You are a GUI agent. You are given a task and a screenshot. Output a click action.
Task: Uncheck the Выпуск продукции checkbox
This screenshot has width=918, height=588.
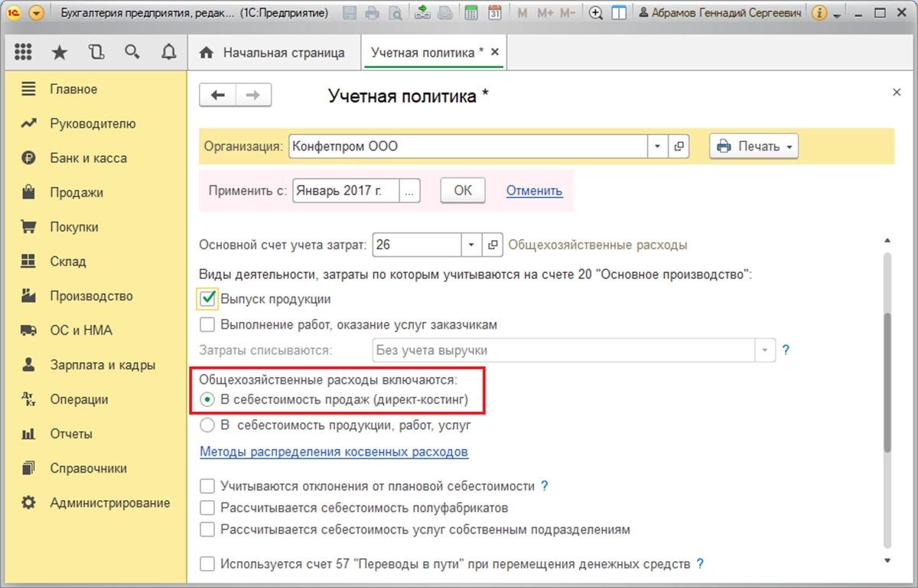point(207,298)
